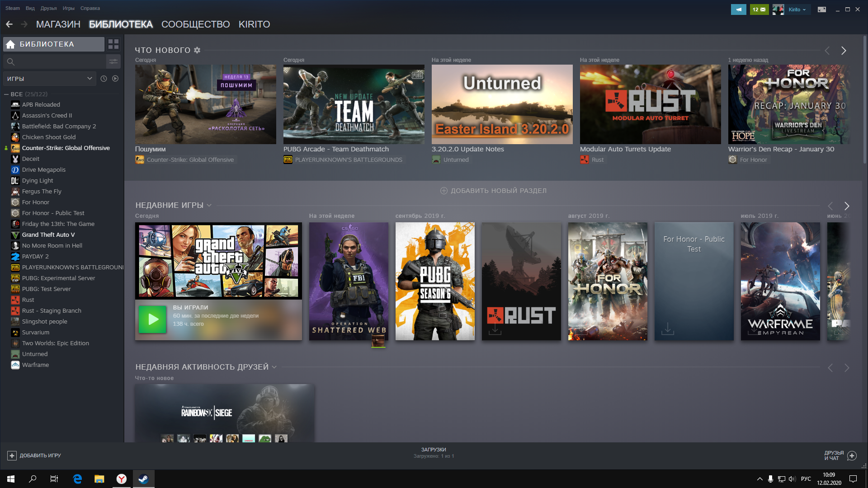The width and height of the screenshot is (868, 488).
Task: Open Windows search from taskbar
Action: (x=33, y=479)
